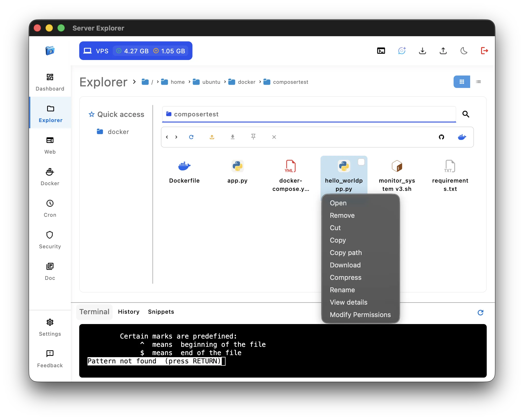The height and width of the screenshot is (420, 524).
Task: Select Open in the context menu
Action: pos(360,203)
